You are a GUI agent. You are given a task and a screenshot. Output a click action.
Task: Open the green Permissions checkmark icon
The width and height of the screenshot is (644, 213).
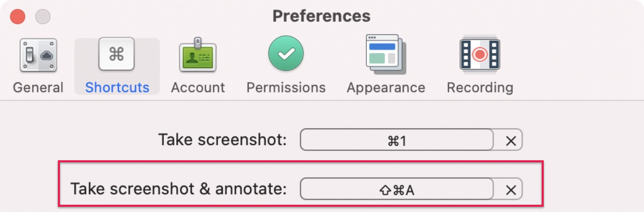[x=286, y=54]
